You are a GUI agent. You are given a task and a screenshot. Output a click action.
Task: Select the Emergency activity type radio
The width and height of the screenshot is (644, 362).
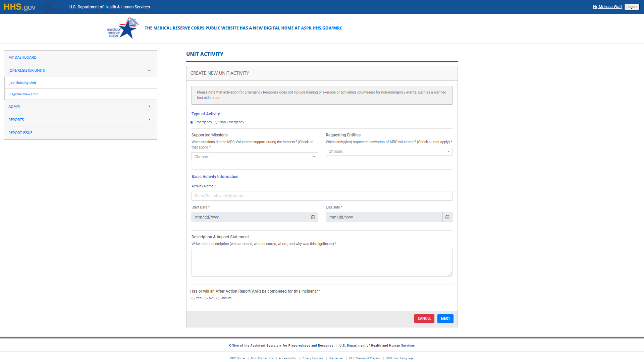(192, 122)
